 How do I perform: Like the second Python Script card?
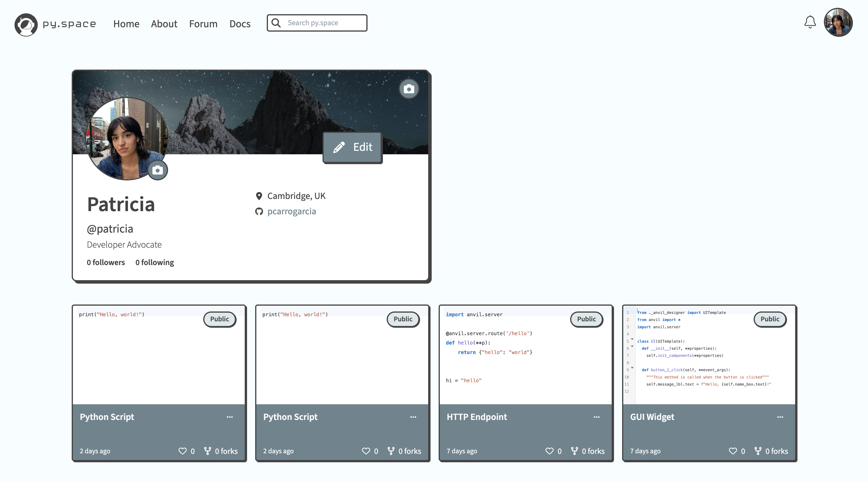pyautogui.click(x=366, y=451)
